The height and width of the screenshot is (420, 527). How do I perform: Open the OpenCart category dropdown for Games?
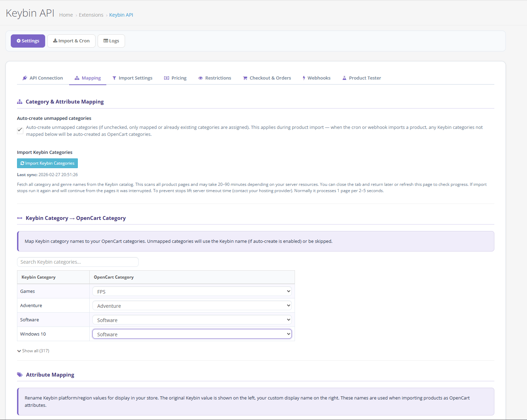point(192,291)
